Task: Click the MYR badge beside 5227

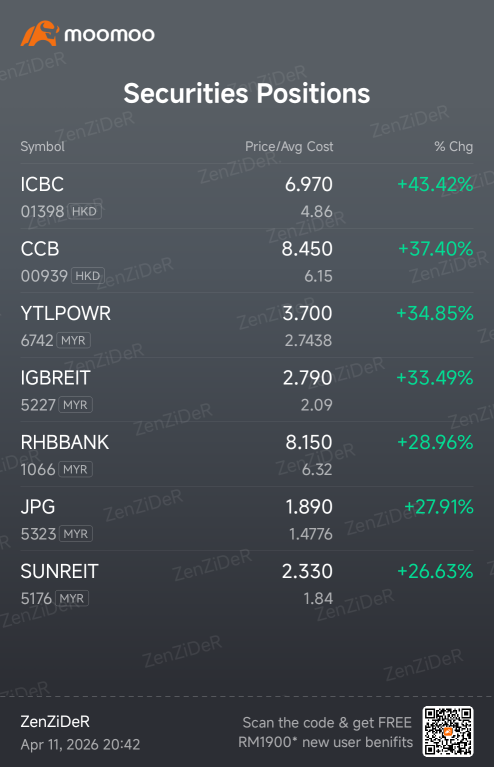Action: click(x=75, y=405)
